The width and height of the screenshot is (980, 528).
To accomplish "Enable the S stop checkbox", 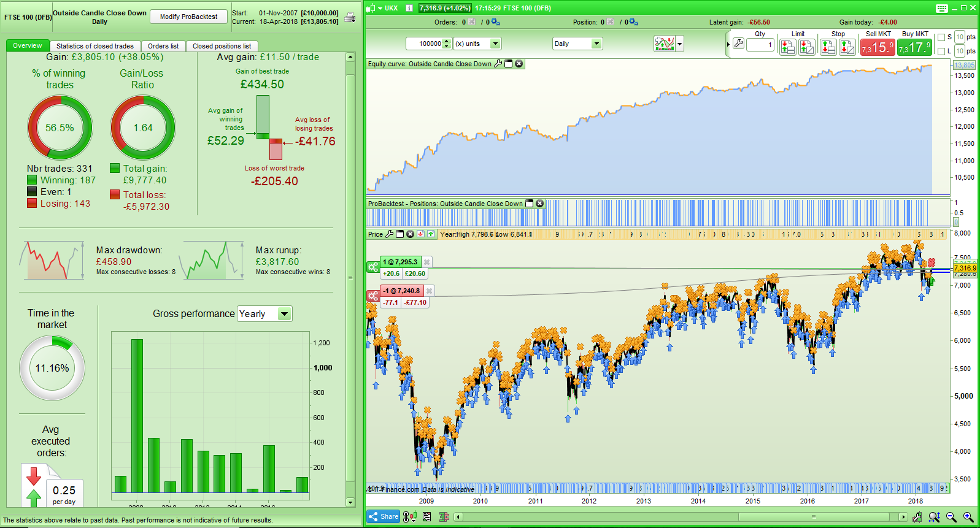I will (941, 37).
